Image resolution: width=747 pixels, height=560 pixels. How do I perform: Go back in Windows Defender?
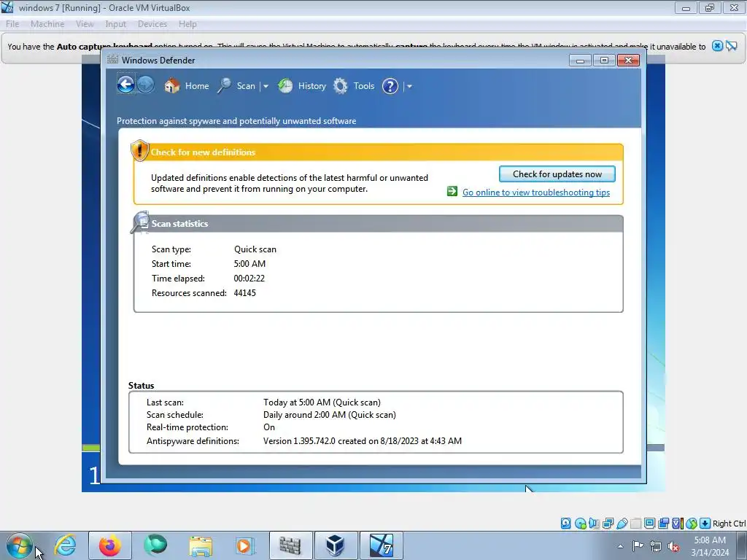pos(125,85)
